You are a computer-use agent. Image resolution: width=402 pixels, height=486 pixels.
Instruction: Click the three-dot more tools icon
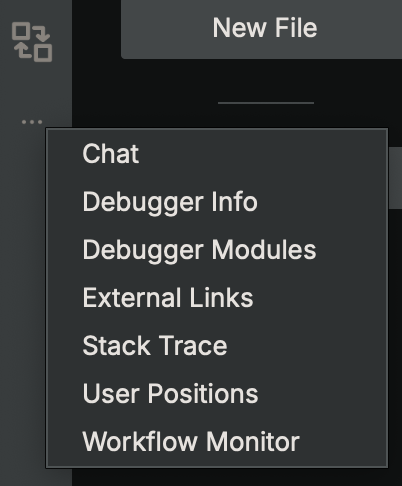coord(32,122)
